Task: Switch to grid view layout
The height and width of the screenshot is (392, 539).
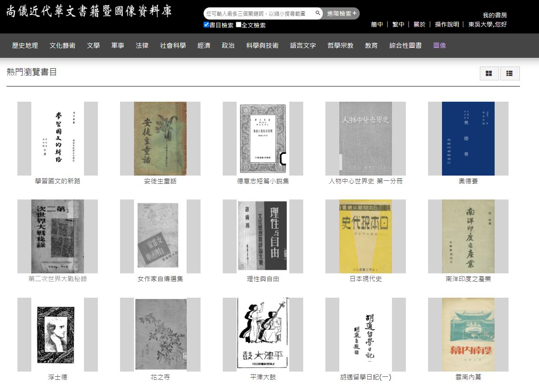Action: point(489,74)
